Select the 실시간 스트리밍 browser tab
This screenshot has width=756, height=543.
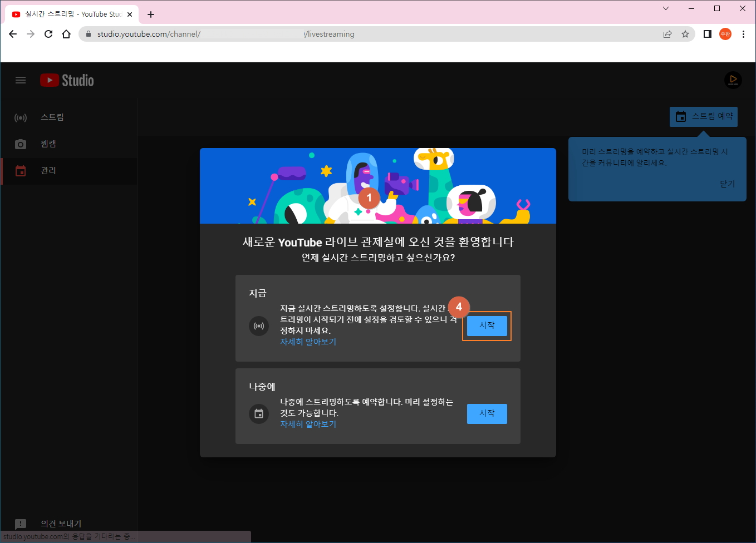pos(72,14)
